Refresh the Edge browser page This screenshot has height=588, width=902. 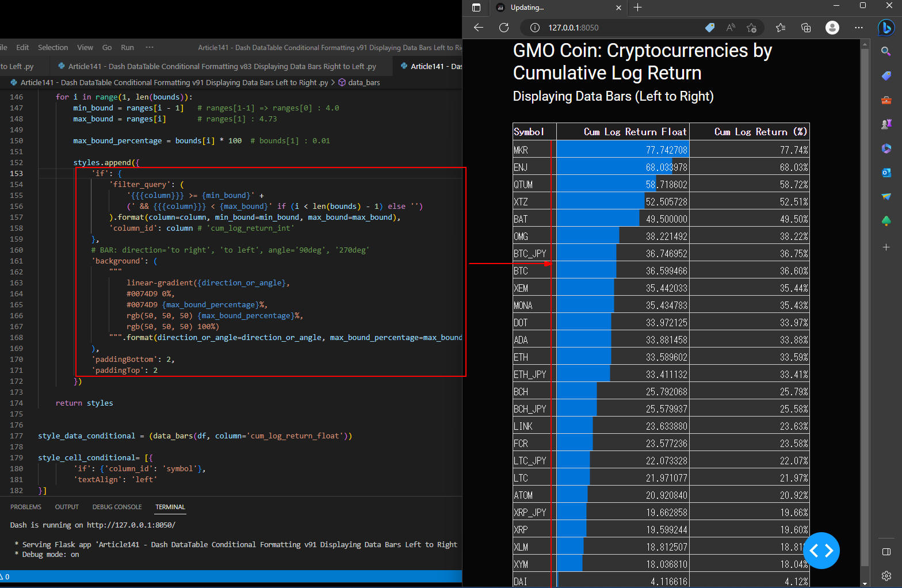[504, 28]
